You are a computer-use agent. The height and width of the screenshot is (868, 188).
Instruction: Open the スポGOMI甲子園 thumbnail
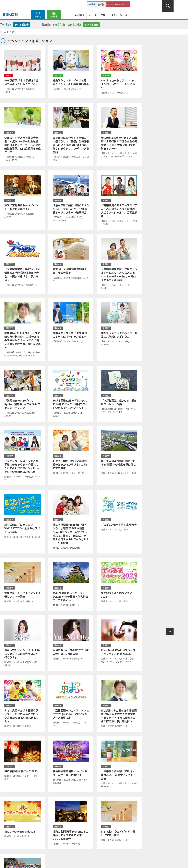tap(119, 504)
